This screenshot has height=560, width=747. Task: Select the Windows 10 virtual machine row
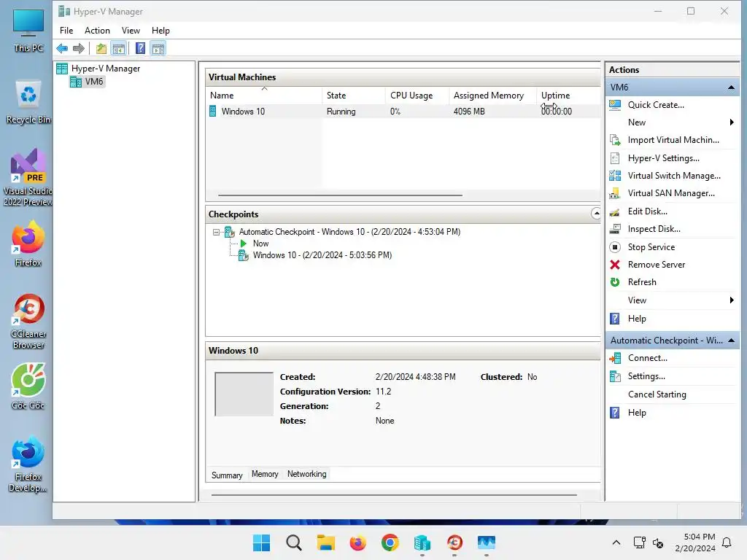point(403,112)
